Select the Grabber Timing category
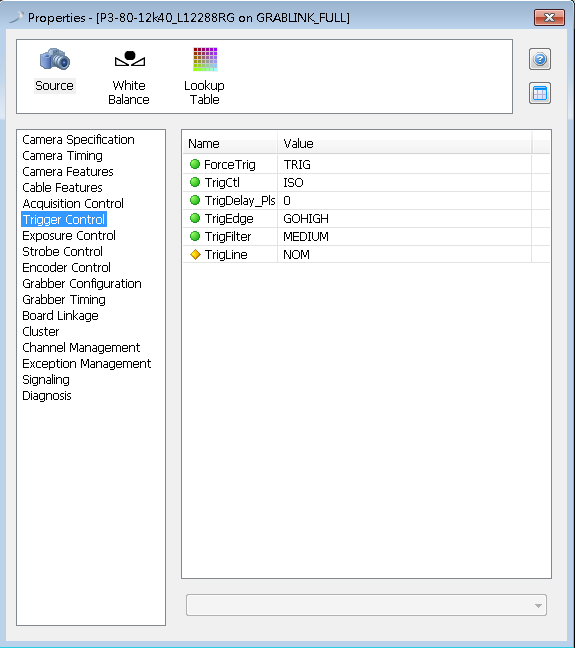Viewport: 575px width, 648px height. click(64, 300)
